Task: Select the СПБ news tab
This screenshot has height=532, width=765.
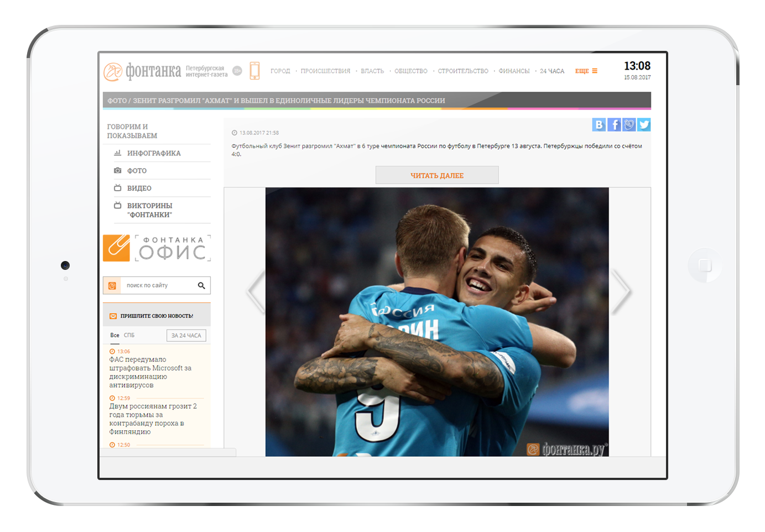Action: point(129,335)
